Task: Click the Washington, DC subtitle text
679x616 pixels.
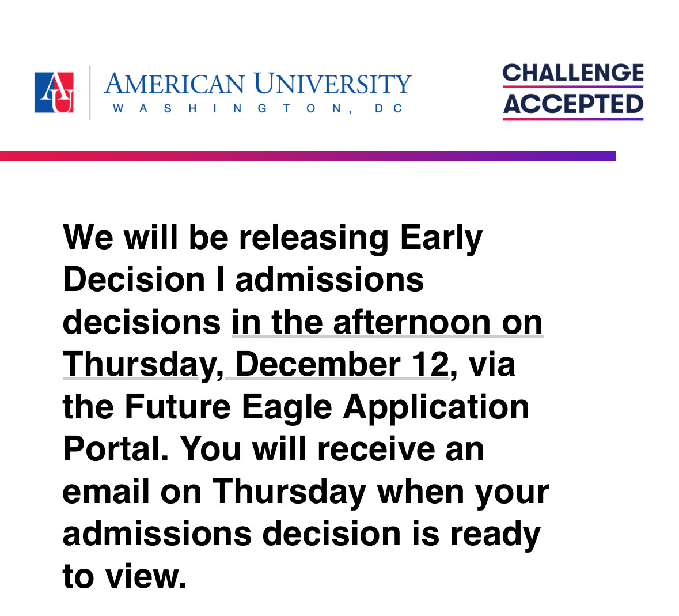Action: click(257, 109)
